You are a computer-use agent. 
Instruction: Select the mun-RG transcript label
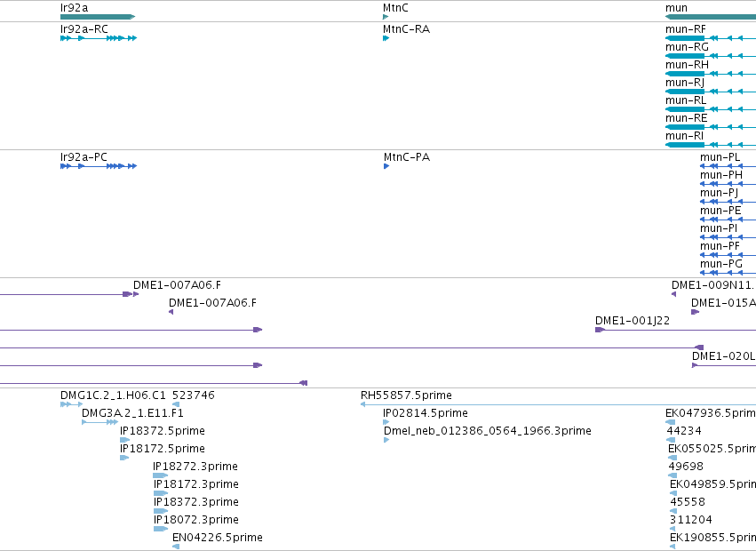point(687,47)
